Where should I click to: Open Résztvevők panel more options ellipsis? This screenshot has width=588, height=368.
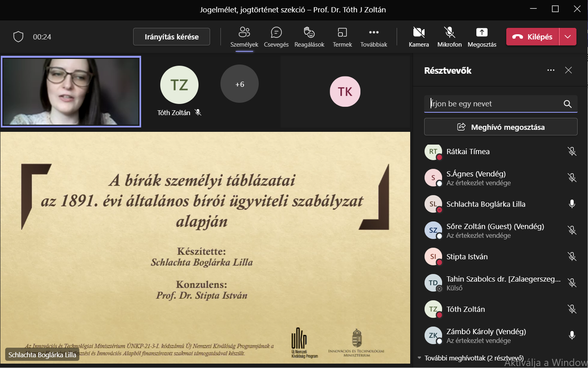(x=551, y=70)
